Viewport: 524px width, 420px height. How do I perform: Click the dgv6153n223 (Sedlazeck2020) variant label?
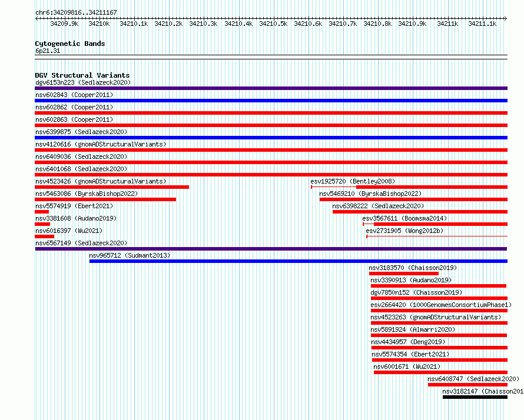coord(83,82)
